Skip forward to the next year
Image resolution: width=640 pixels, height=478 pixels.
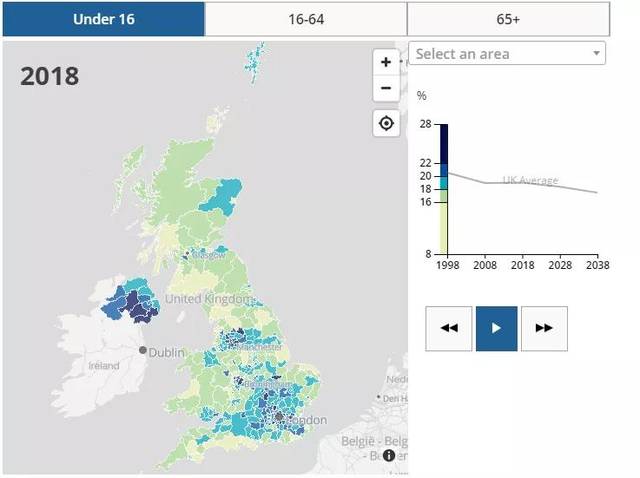pyautogui.click(x=544, y=328)
